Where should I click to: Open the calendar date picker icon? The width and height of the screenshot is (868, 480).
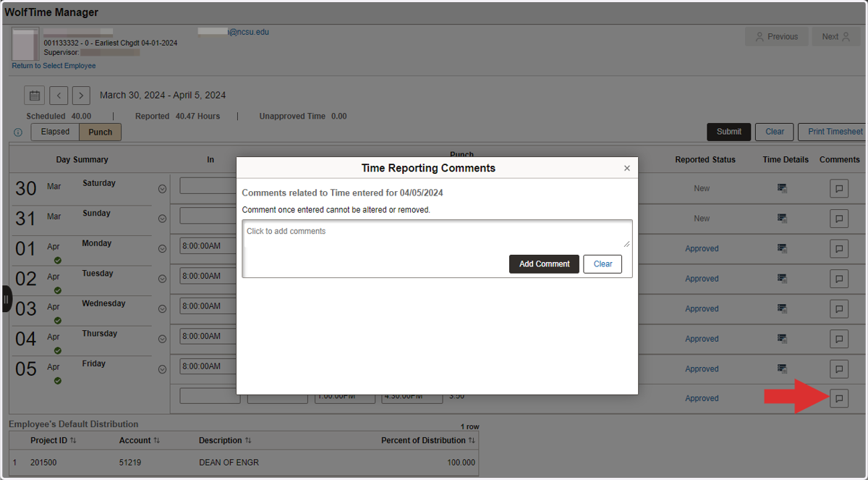[x=35, y=95]
